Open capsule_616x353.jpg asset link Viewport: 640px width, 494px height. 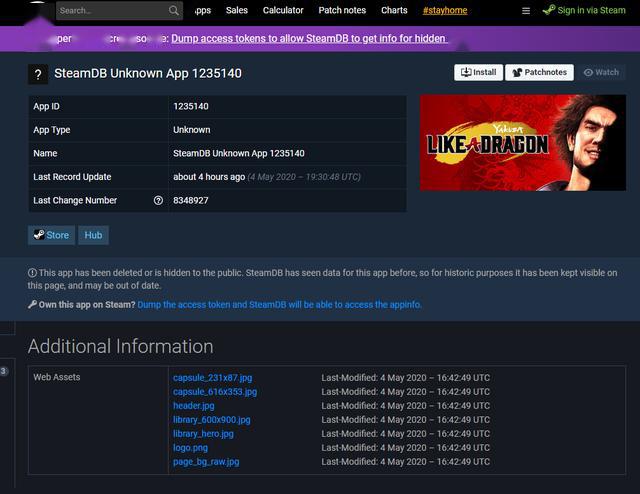(215, 392)
